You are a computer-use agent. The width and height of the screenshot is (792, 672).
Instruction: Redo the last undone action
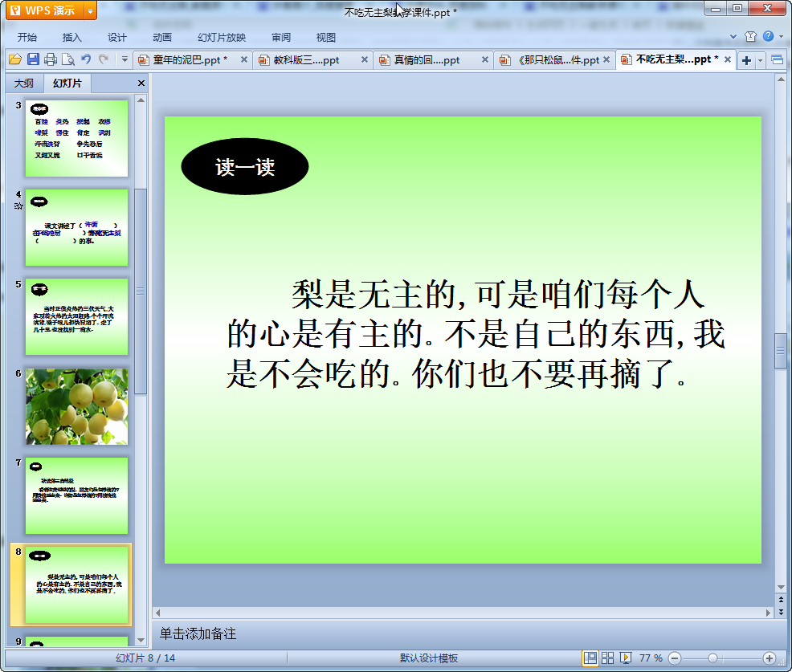pos(104,59)
